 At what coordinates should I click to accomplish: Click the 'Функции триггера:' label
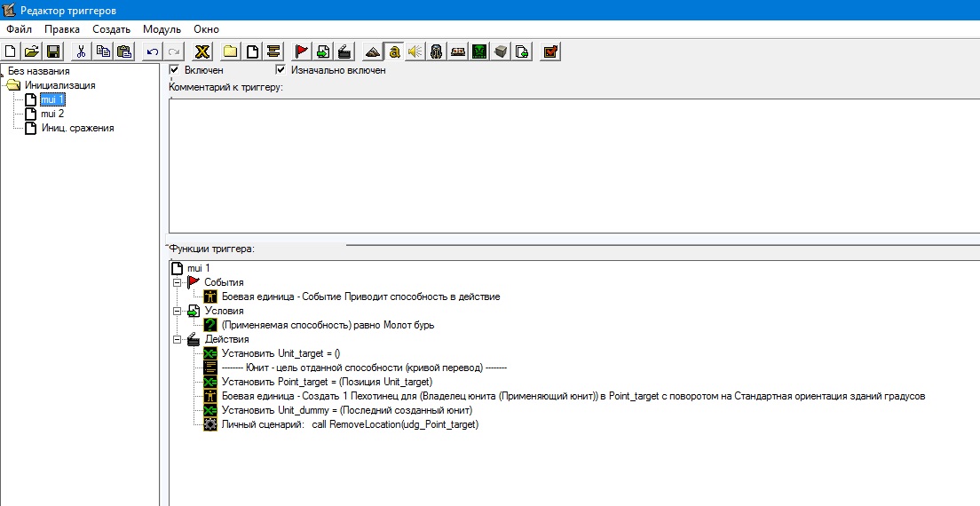(211, 249)
